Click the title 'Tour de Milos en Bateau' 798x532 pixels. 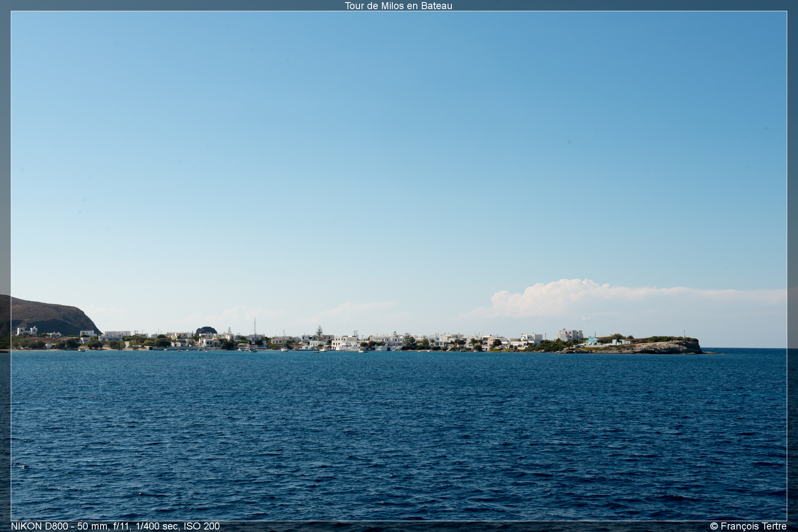point(398,6)
